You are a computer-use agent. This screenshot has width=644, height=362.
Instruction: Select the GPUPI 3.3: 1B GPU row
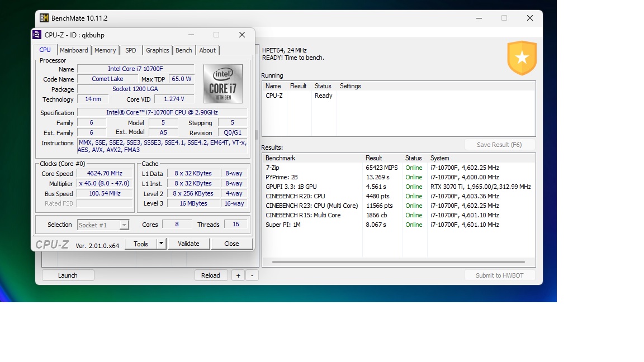point(399,187)
